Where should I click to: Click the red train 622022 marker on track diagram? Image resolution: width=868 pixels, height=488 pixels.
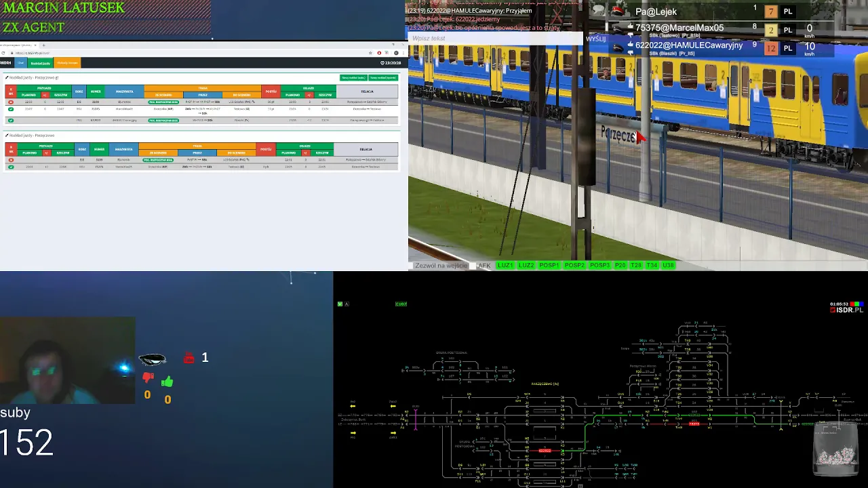pyautogui.click(x=545, y=451)
